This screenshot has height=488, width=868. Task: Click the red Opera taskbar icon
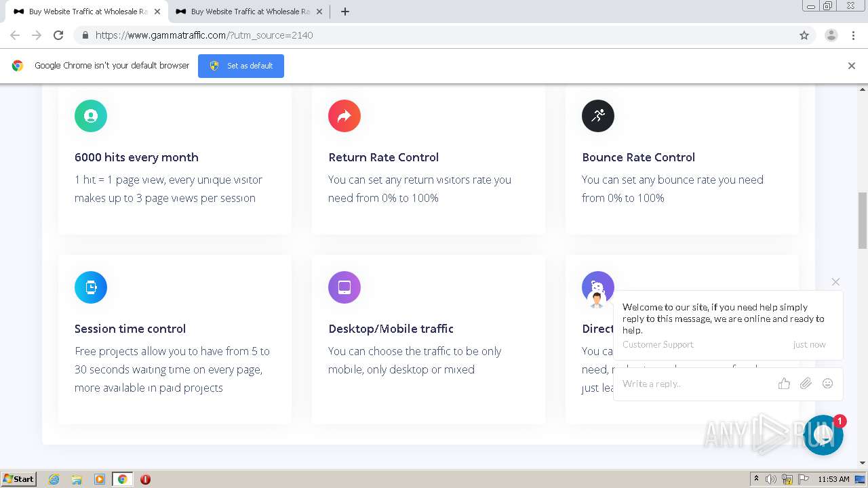click(x=145, y=479)
